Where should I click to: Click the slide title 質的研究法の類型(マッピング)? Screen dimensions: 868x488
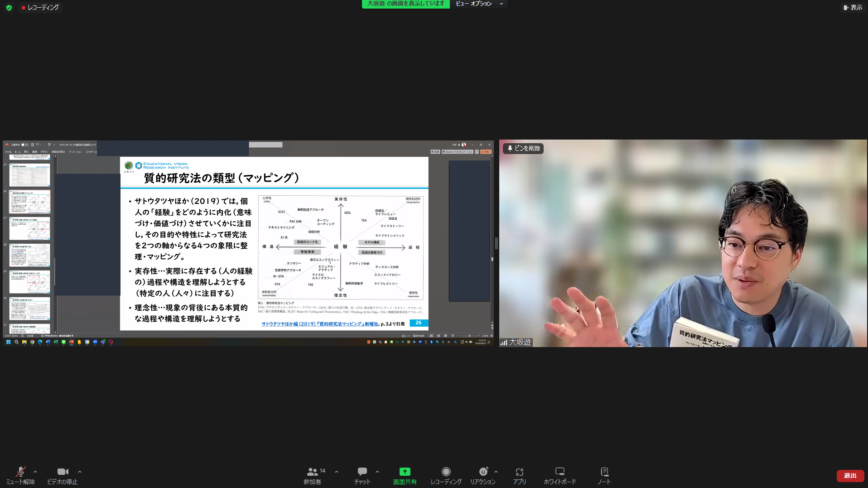click(x=222, y=178)
